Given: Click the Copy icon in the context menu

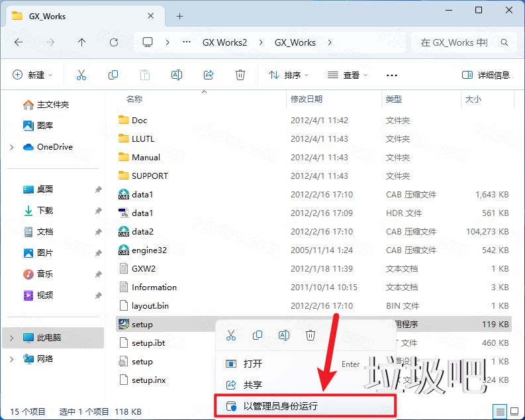Looking at the screenshot, I should [x=258, y=335].
